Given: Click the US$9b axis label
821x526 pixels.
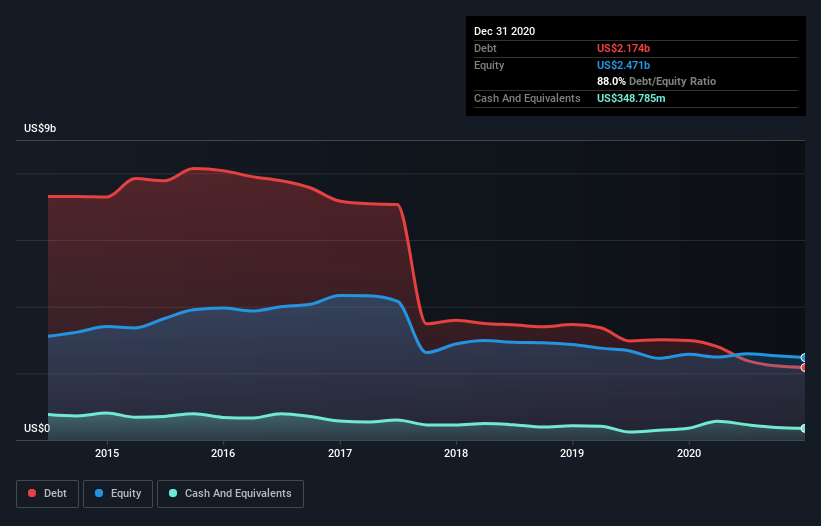Looking at the screenshot, I should point(40,128).
